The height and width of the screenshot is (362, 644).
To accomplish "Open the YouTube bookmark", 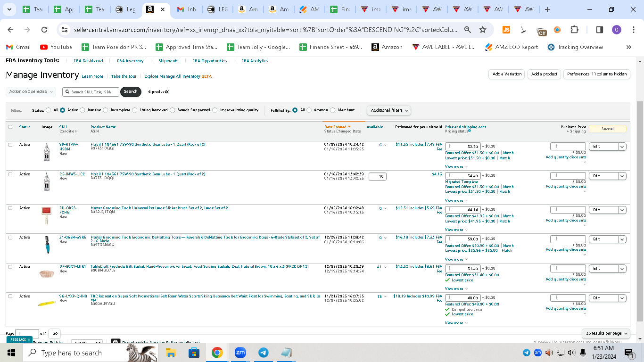I will point(56,47).
